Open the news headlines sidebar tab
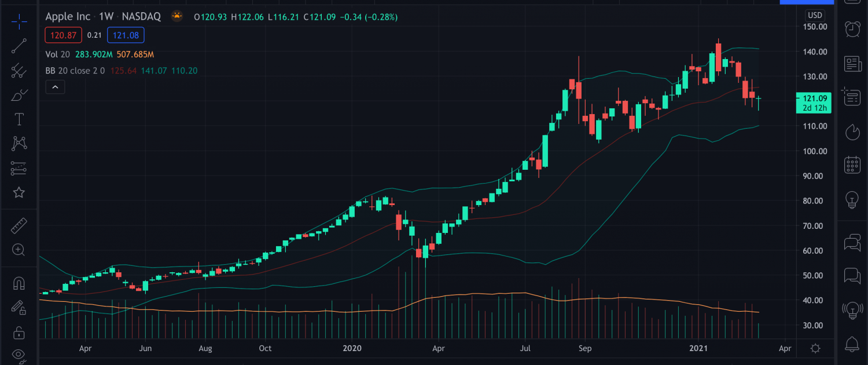The height and width of the screenshot is (365, 868). (x=852, y=64)
